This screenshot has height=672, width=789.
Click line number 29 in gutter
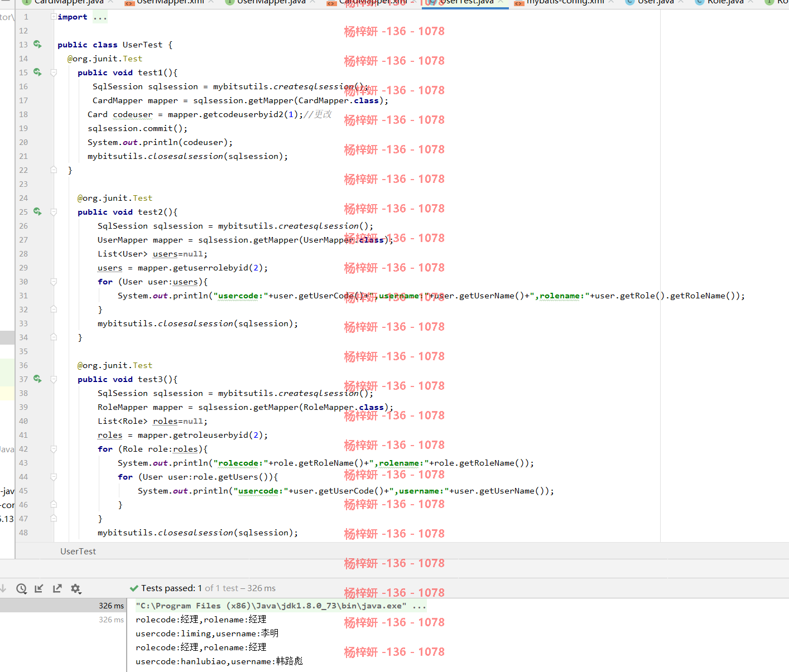[23, 268]
